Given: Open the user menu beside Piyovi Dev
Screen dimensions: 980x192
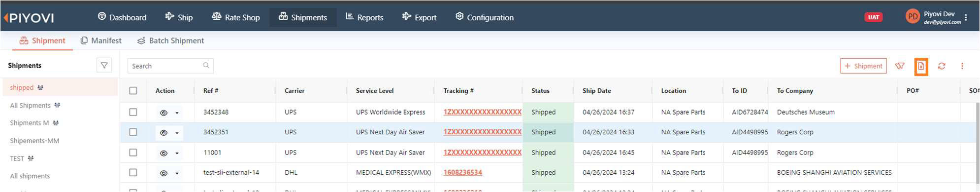Looking at the screenshot, I should click(x=966, y=17).
